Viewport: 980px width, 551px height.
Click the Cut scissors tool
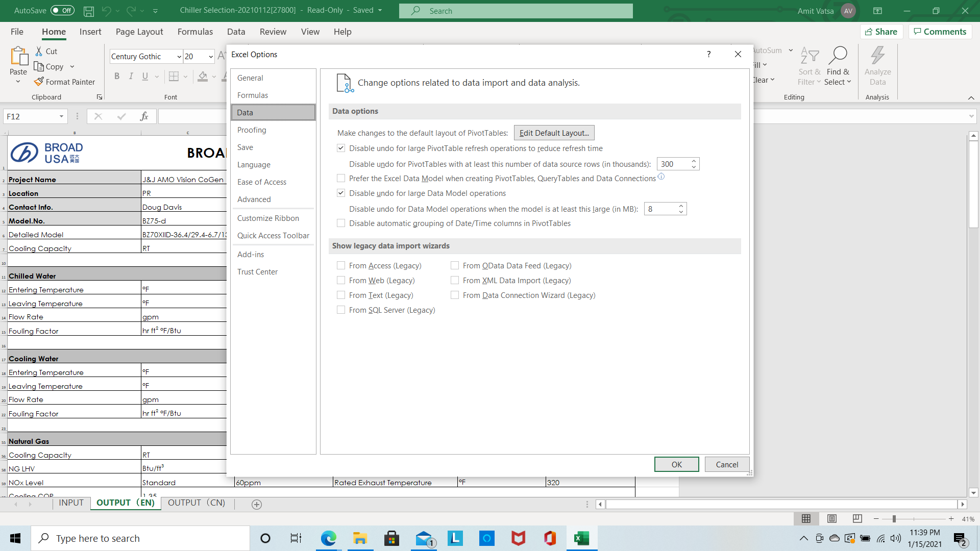click(x=46, y=51)
